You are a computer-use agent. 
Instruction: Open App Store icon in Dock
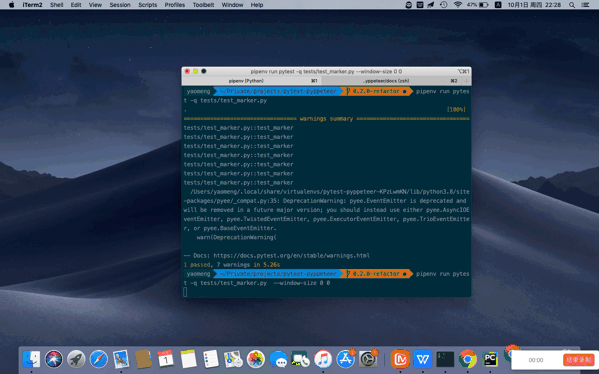pyautogui.click(x=346, y=359)
